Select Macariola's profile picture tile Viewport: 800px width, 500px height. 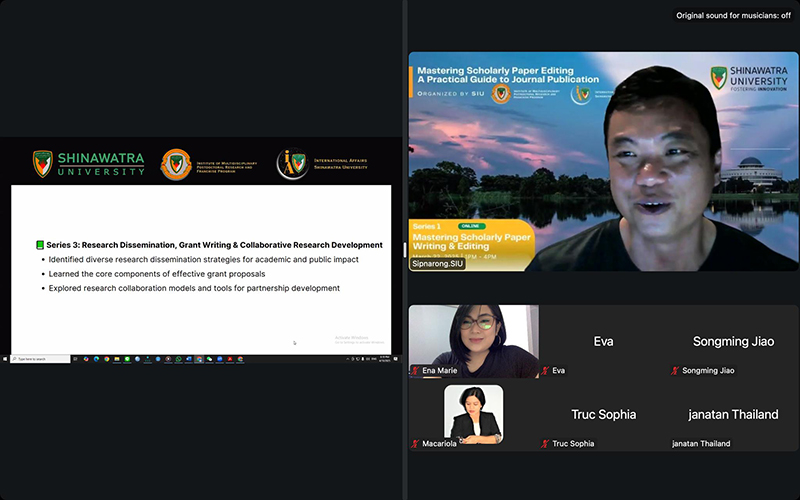[x=473, y=414]
